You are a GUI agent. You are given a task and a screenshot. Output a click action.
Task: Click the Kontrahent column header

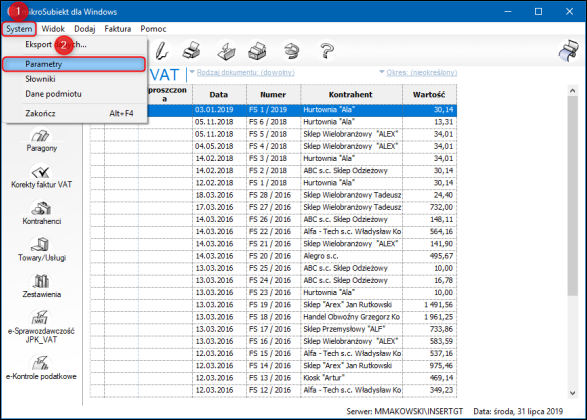click(x=351, y=95)
